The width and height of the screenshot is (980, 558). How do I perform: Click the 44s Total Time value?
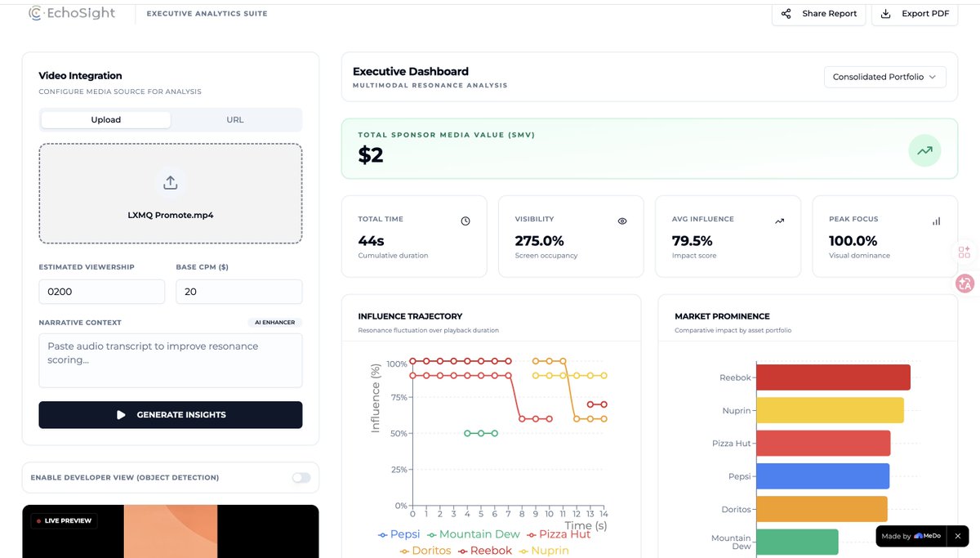372,241
